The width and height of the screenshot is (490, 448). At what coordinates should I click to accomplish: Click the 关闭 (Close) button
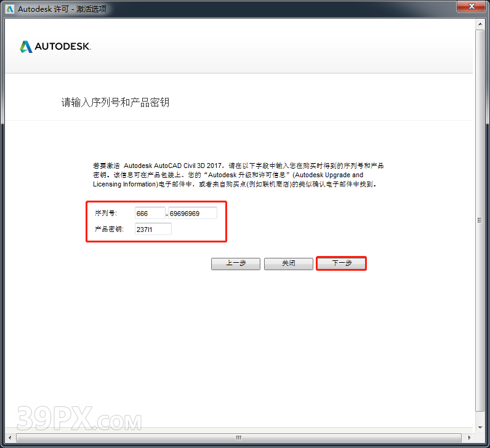pos(289,263)
